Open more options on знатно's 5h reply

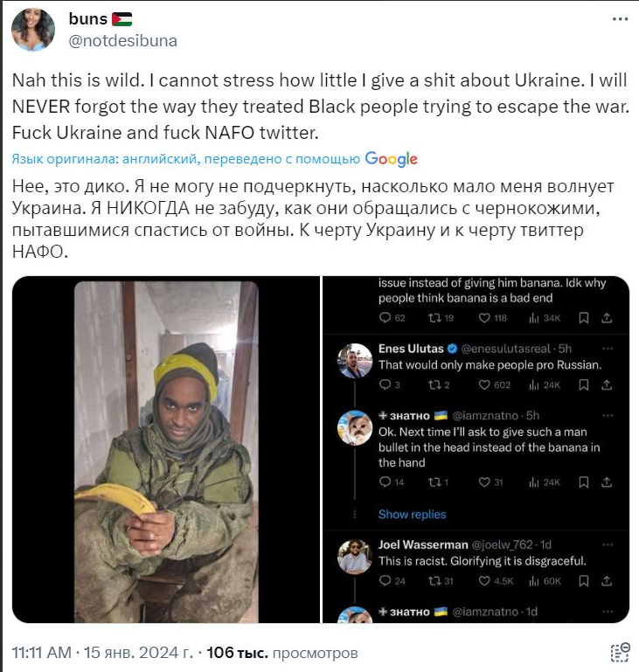(x=610, y=415)
